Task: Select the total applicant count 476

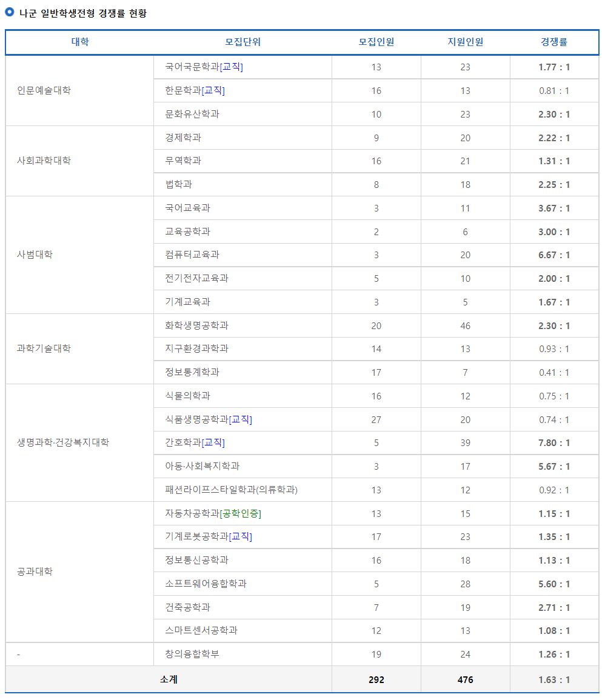Action: click(x=464, y=679)
